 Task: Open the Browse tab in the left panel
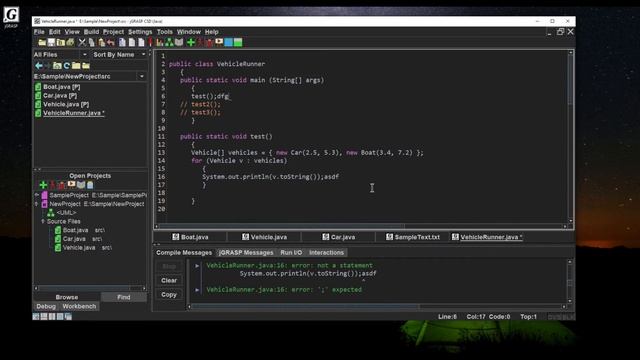pyautogui.click(x=67, y=297)
